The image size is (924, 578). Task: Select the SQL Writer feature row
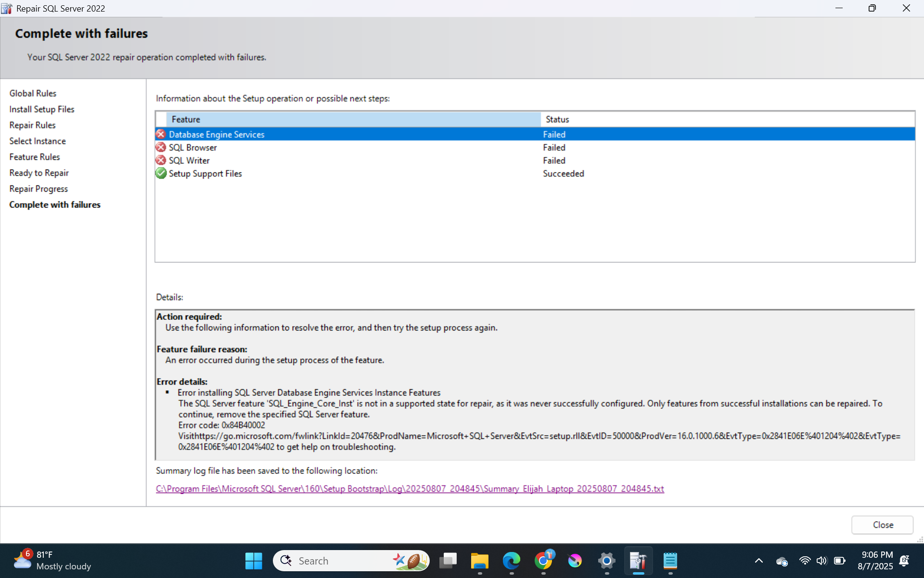[535, 160]
